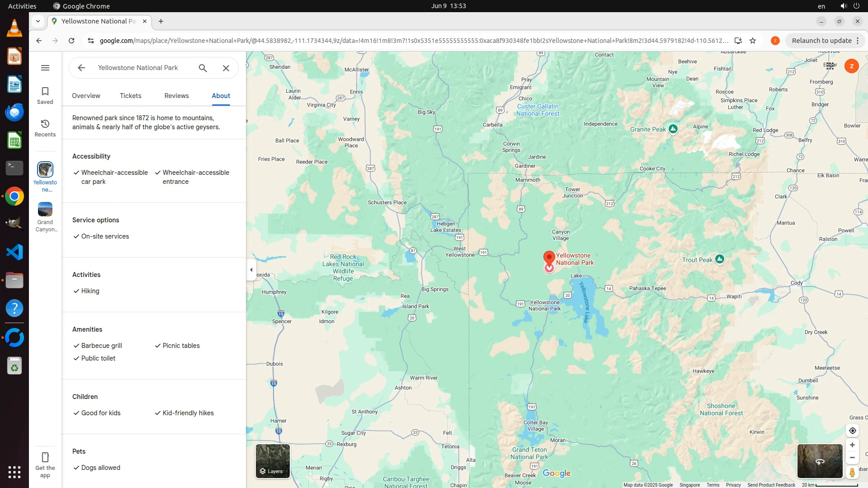Click the Send Product Feedback link
This screenshot has width=868, height=488.
point(771,485)
